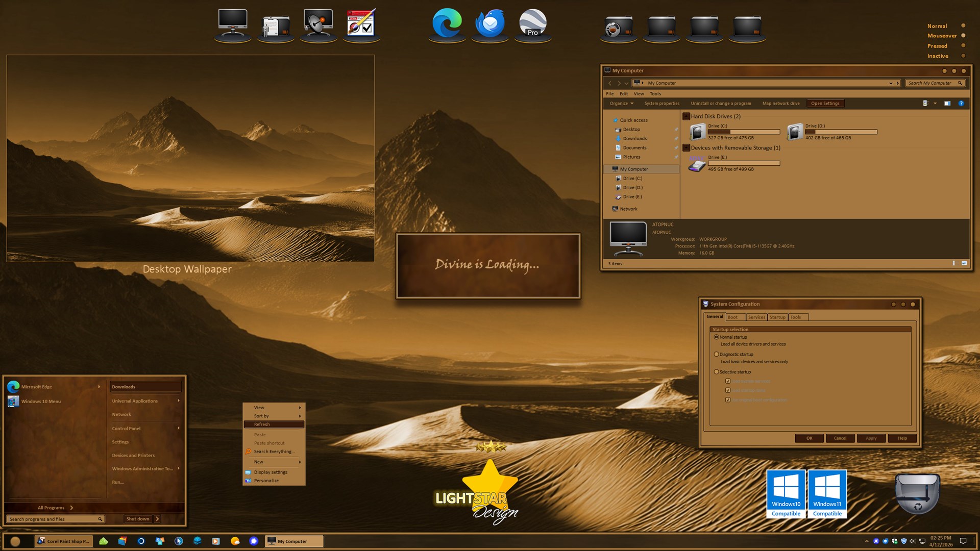Click the Drive (C:) hard disk icon

(697, 132)
